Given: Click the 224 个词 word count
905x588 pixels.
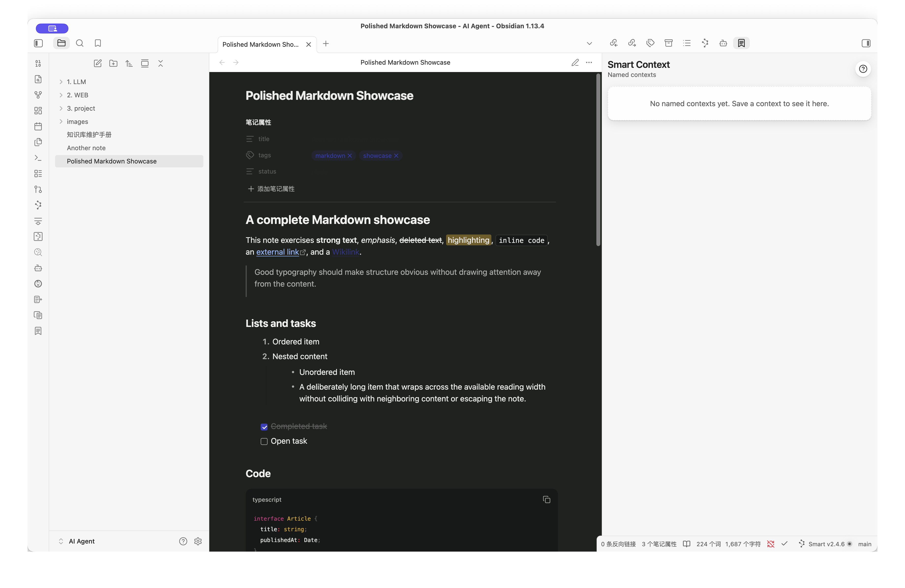Looking at the screenshot, I should tap(709, 544).
